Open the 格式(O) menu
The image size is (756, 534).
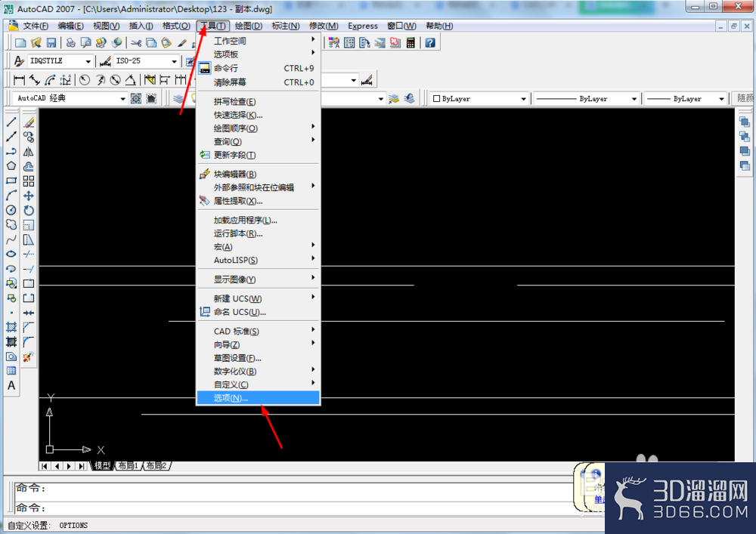176,26
